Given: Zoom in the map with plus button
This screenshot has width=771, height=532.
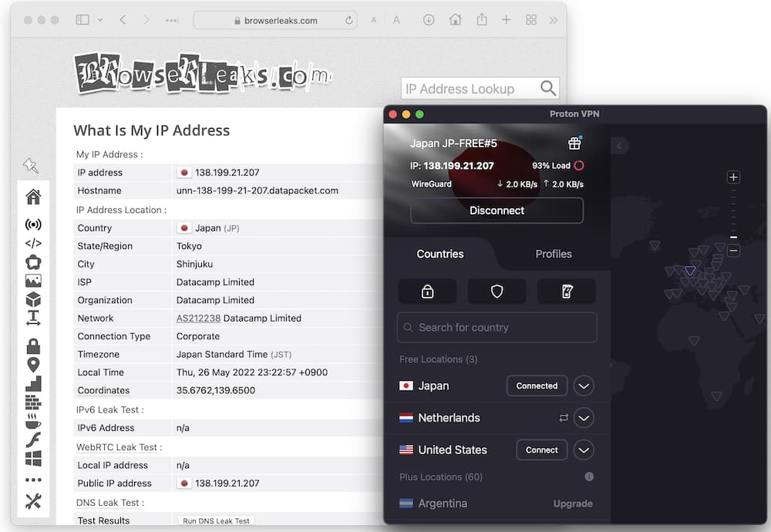Looking at the screenshot, I should [733, 177].
